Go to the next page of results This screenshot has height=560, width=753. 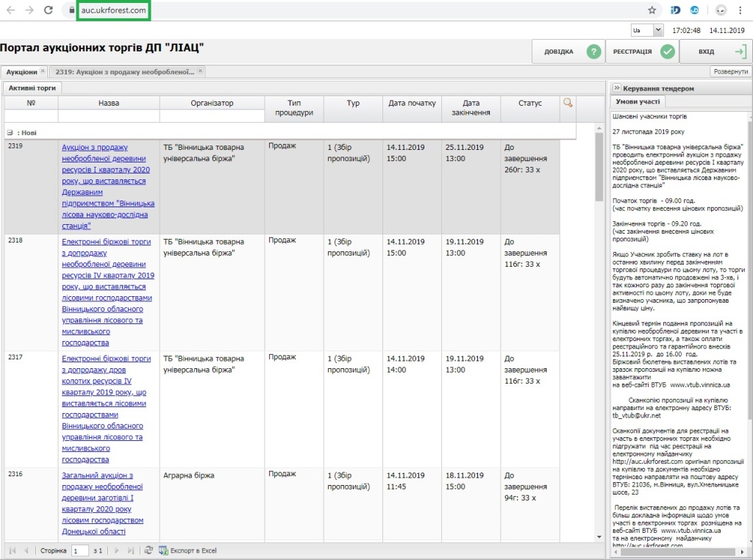[x=116, y=550]
